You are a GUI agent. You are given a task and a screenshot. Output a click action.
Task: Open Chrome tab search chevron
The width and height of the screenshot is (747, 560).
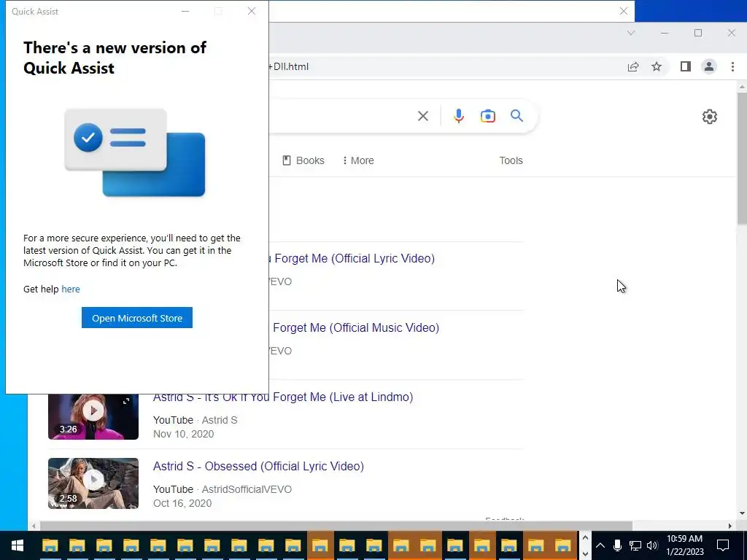point(631,33)
